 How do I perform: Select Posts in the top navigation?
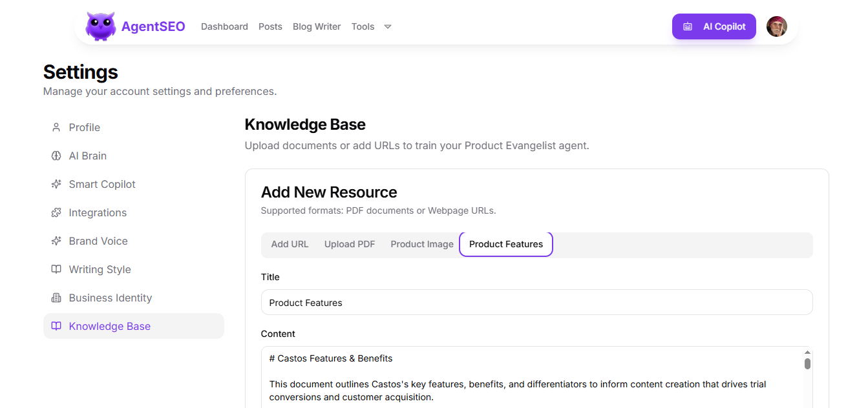click(270, 26)
